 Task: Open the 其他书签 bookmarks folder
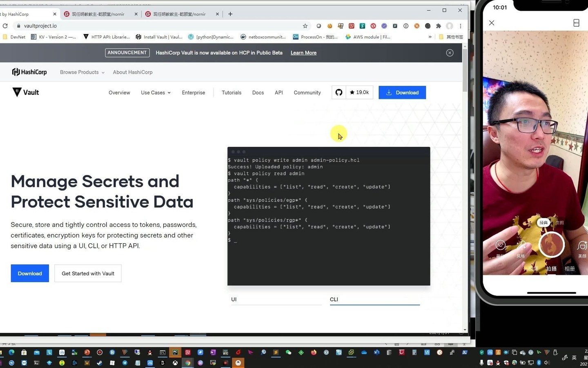(x=451, y=37)
